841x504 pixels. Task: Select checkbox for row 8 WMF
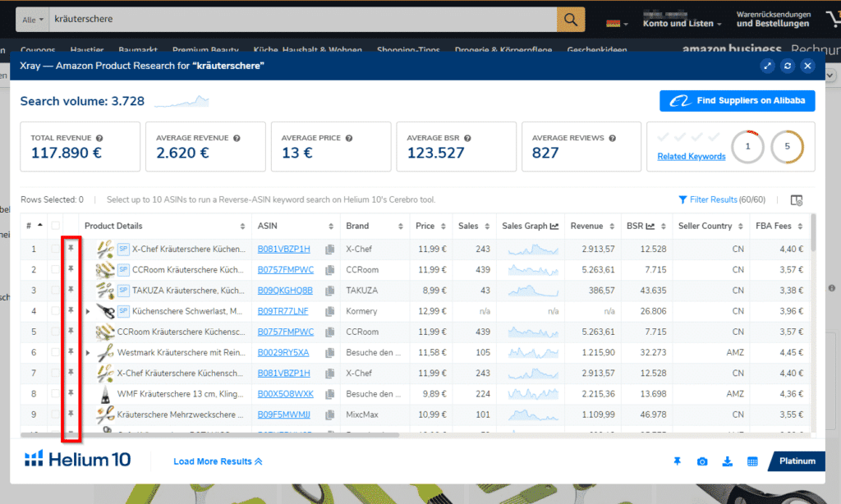[x=55, y=393]
